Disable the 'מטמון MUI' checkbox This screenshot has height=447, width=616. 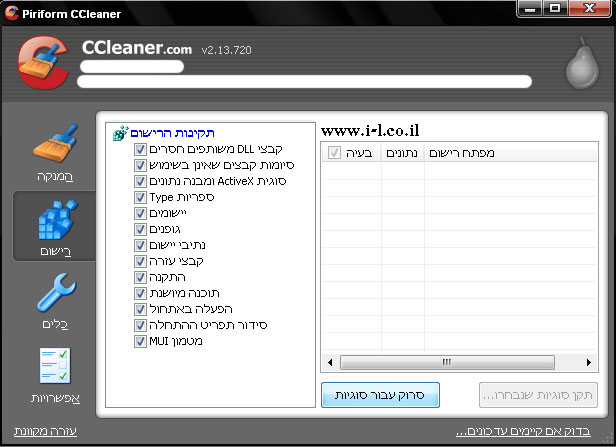[x=141, y=342]
